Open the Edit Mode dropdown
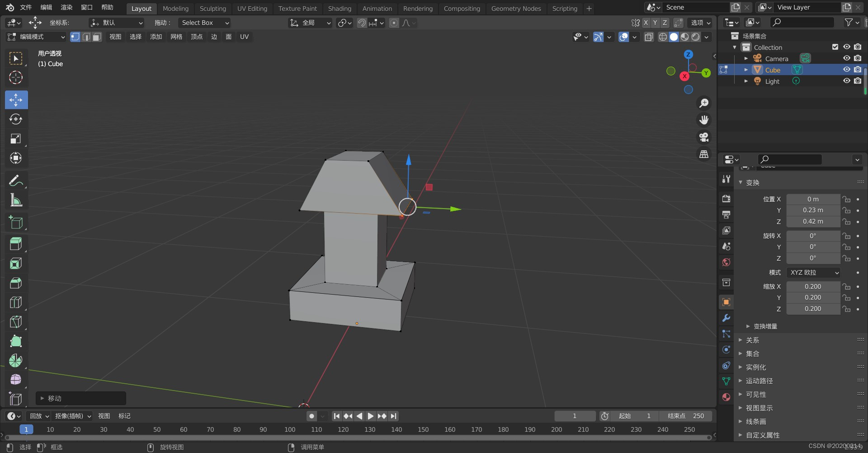 [x=36, y=37]
